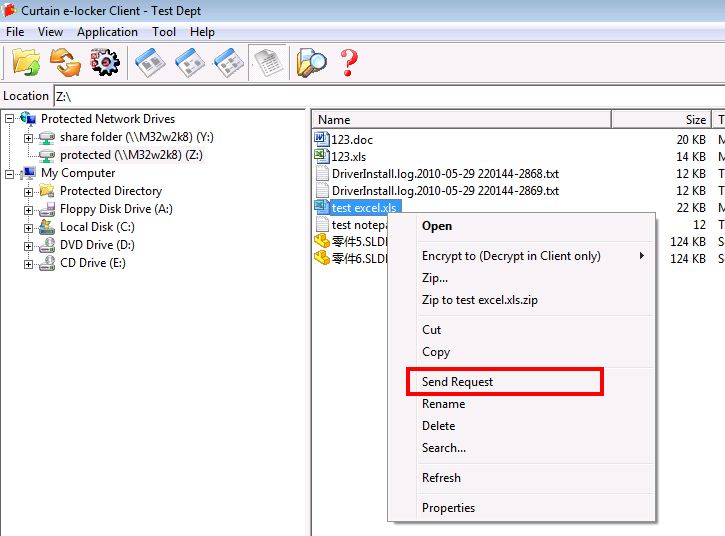The height and width of the screenshot is (536, 725).
Task: Open the View menu
Action: pyautogui.click(x=50, y=32)
